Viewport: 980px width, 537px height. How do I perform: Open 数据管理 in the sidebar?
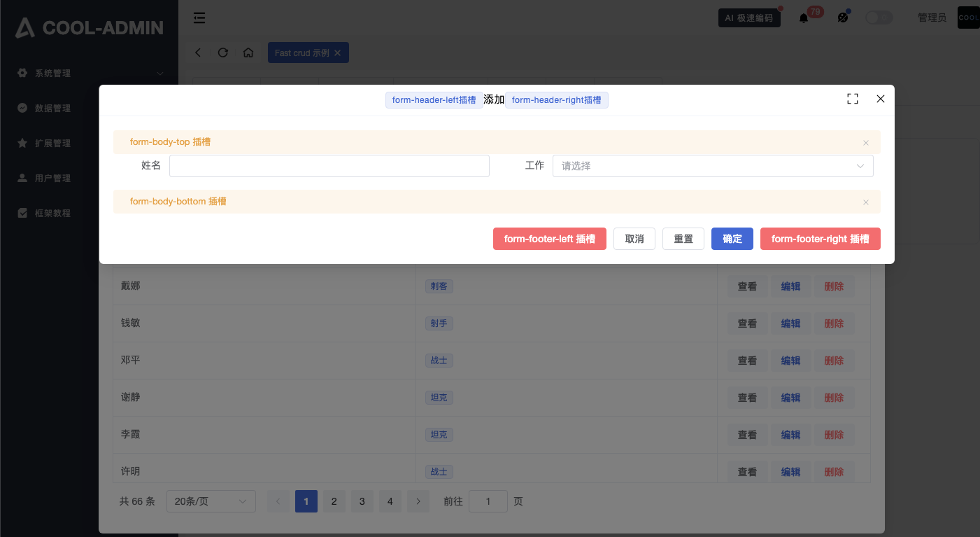(x=53, y=109)
